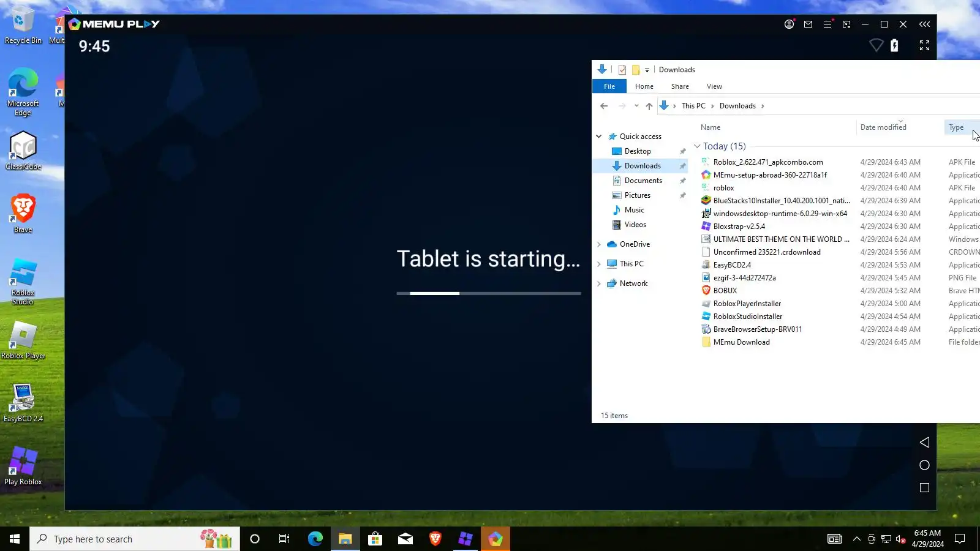Click the Properties icon in Explorer's quick toolbar
980x551 pixels.
(622, 70)
